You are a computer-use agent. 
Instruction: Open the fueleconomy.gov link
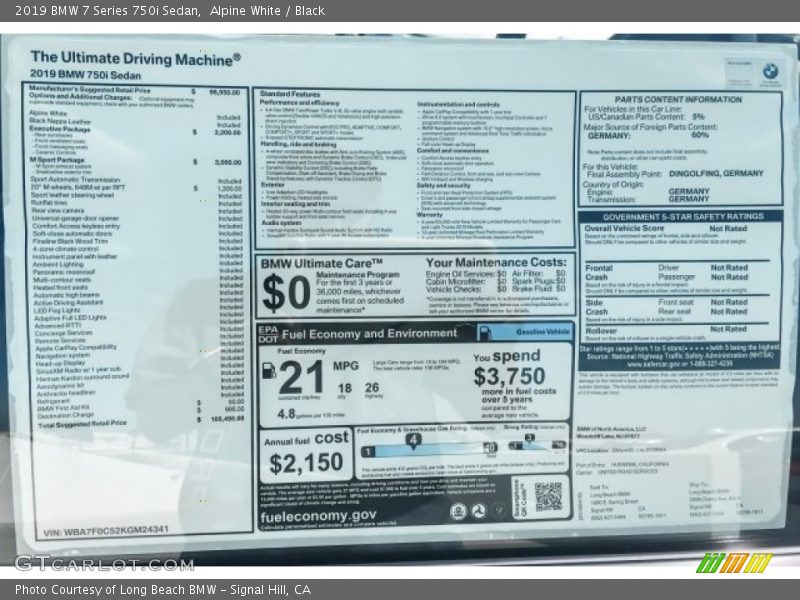[318, 516]
